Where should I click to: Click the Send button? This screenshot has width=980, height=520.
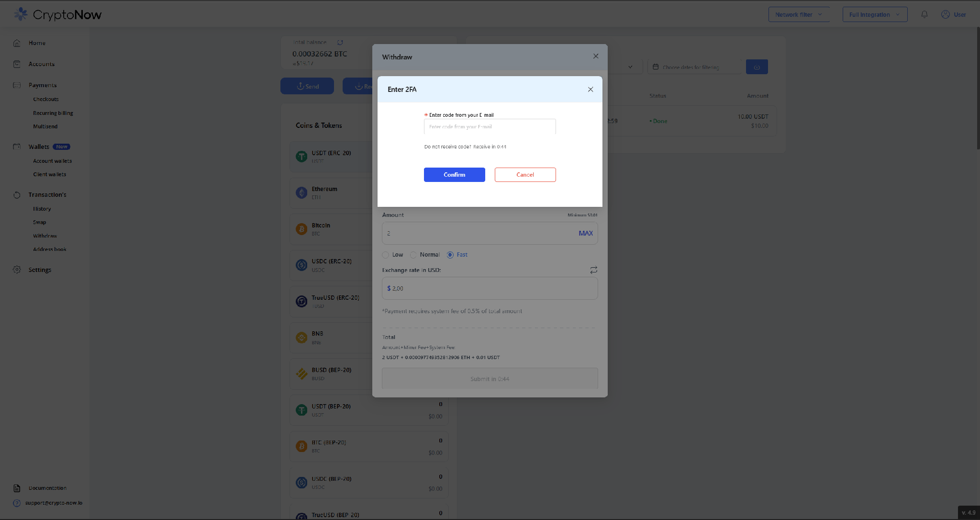[x=307, y=86]
